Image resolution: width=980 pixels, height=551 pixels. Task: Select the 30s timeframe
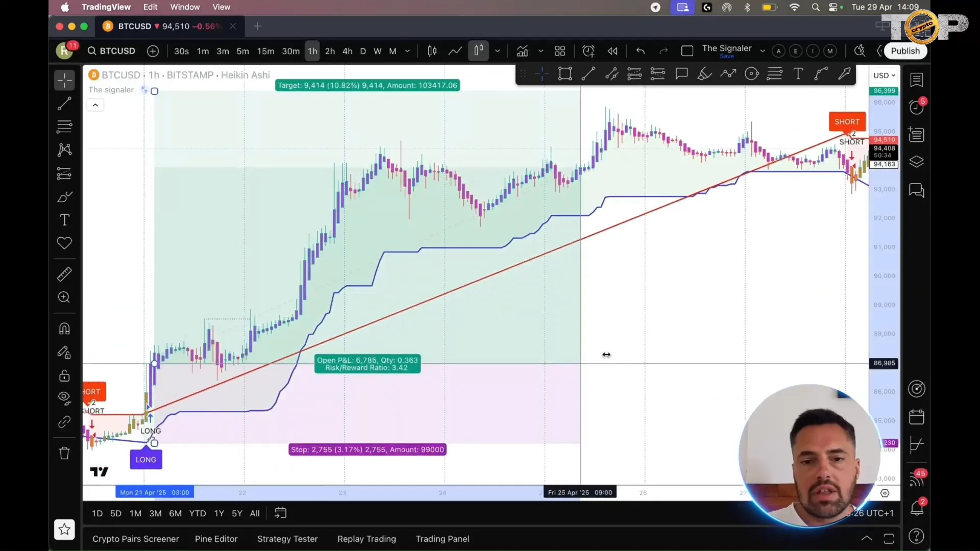(181, 51)
